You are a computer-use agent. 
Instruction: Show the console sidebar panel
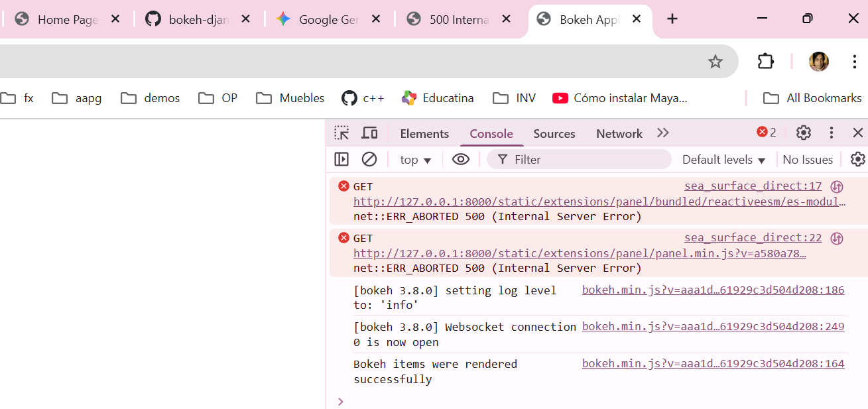[x=341, y=159]
